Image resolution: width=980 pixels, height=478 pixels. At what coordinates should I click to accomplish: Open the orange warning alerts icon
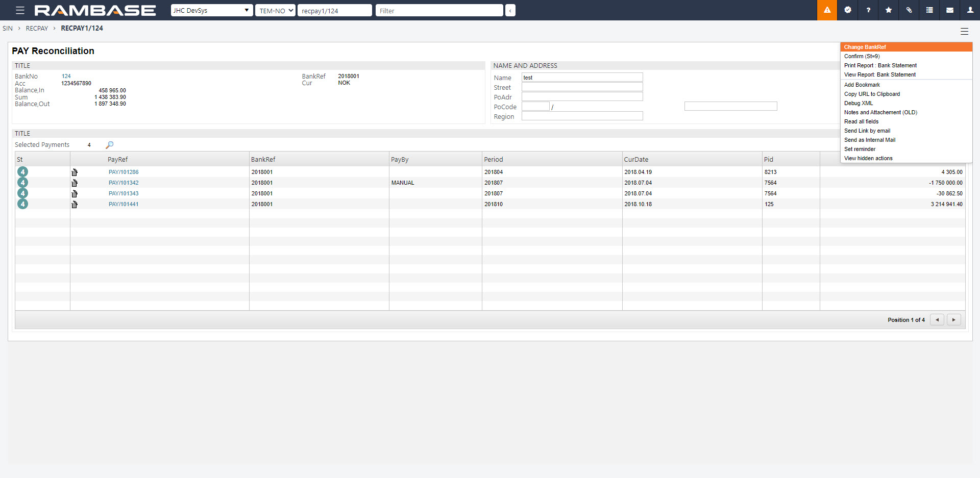click(x=827, y=10)
